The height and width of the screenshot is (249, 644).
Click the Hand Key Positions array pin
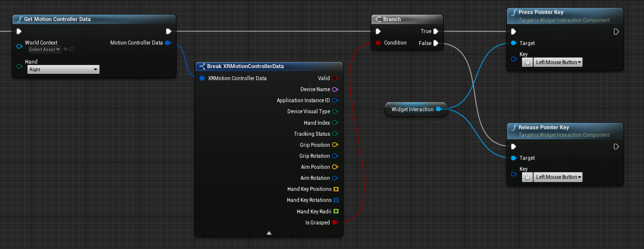pyautogui.click(x=336, y=189)
